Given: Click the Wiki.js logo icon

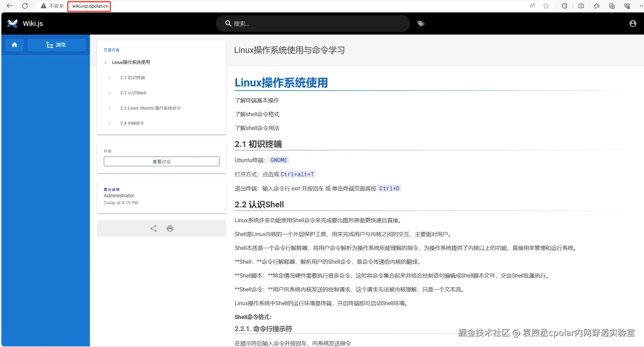Looking at the screenshot, I should coord(12,23).
